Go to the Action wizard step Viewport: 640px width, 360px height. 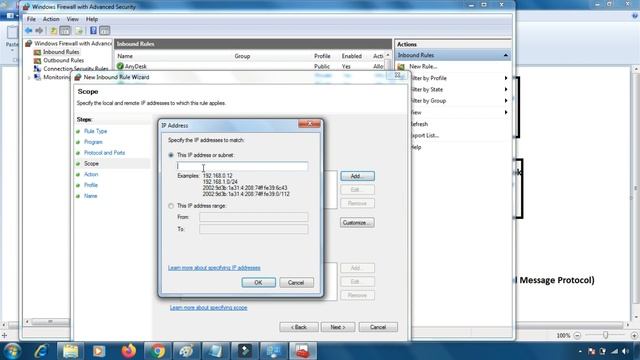(x=91, y=174)
